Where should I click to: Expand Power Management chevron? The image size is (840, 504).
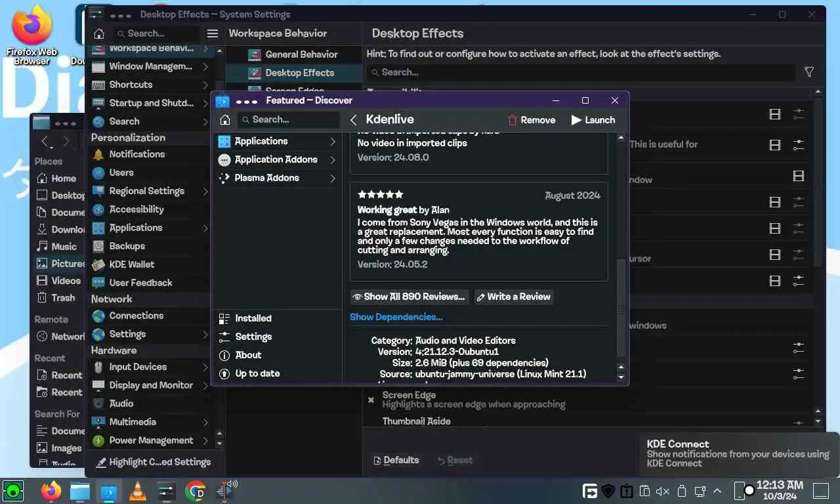pyautogui.click(x=205, y=440)
